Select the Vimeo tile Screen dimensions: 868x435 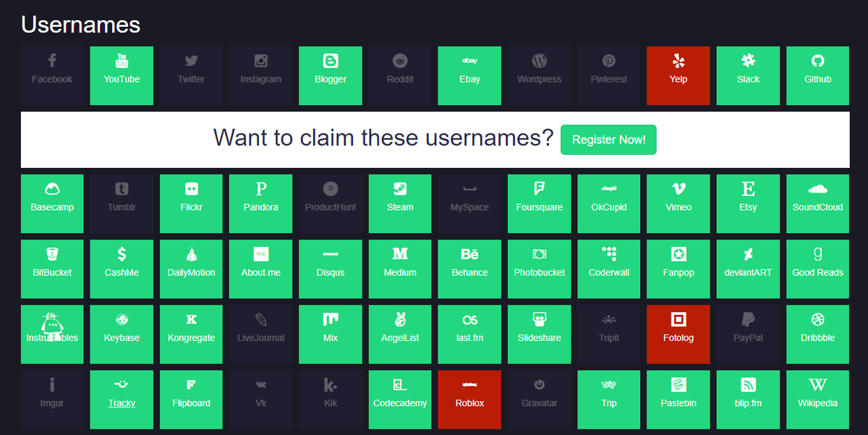(678, 203)
